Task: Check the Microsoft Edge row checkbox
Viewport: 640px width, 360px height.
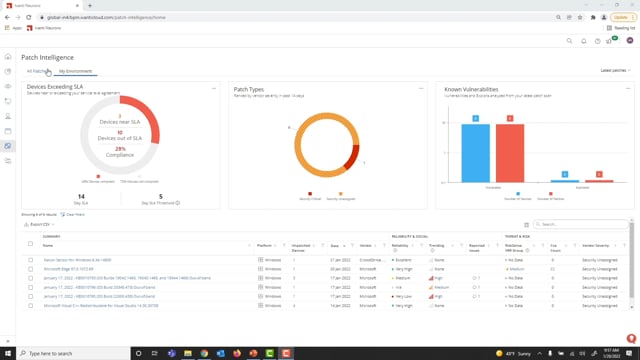Action: (x=30, y=269)
